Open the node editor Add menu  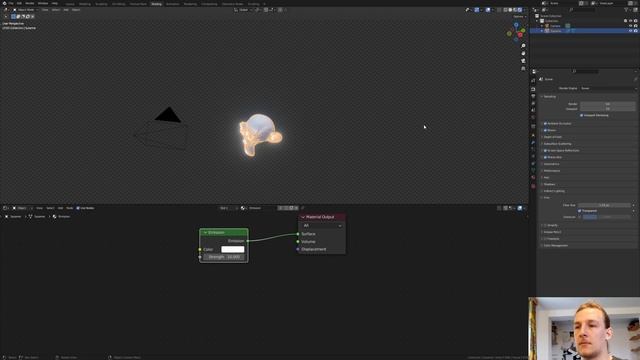pyautogui.click(x=60, y=208)
